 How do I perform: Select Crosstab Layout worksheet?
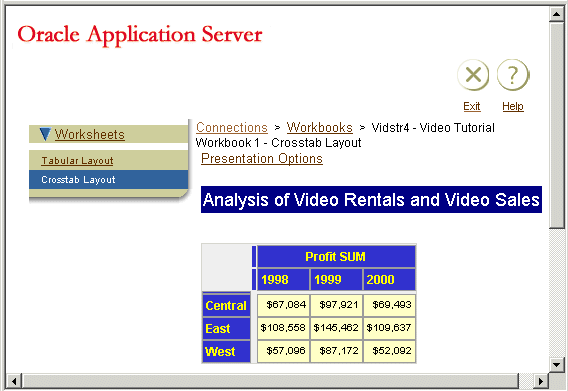pos(108,180)
